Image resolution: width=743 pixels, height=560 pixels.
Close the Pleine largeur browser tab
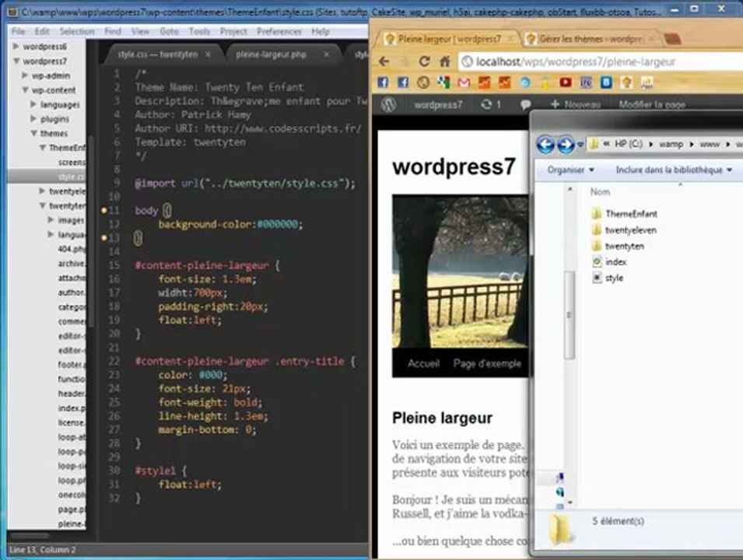pos(510,39)
